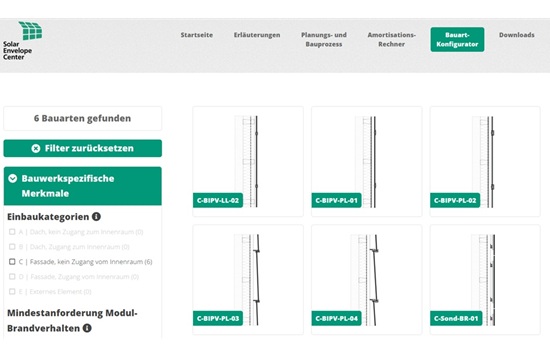Open the C-Sond-BR-01 construction card
Viewport: 550px width, 360px height.
click(x=485, y=280)
